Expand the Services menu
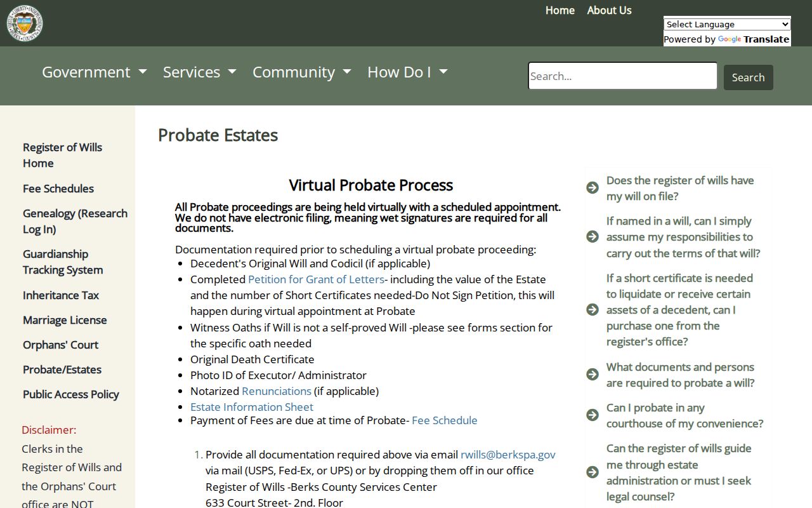The image size is (812, 508). tap(200, 72)
